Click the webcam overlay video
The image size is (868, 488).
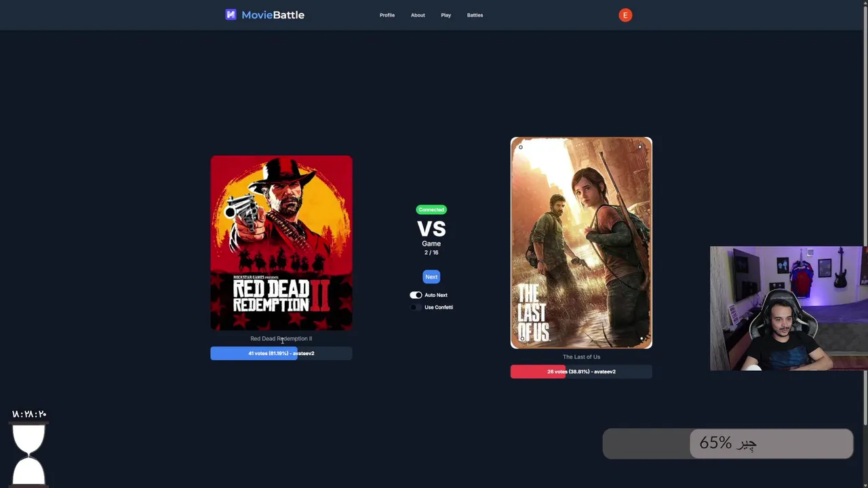(789, 308)
